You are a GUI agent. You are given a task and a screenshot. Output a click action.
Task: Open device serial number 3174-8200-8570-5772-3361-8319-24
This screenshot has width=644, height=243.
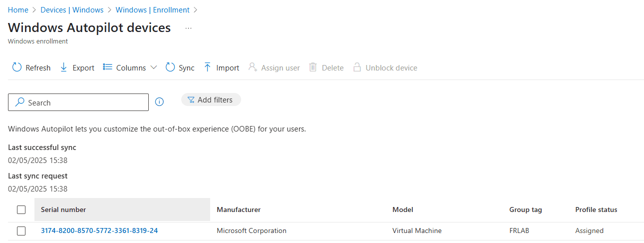tap(99, 231)
